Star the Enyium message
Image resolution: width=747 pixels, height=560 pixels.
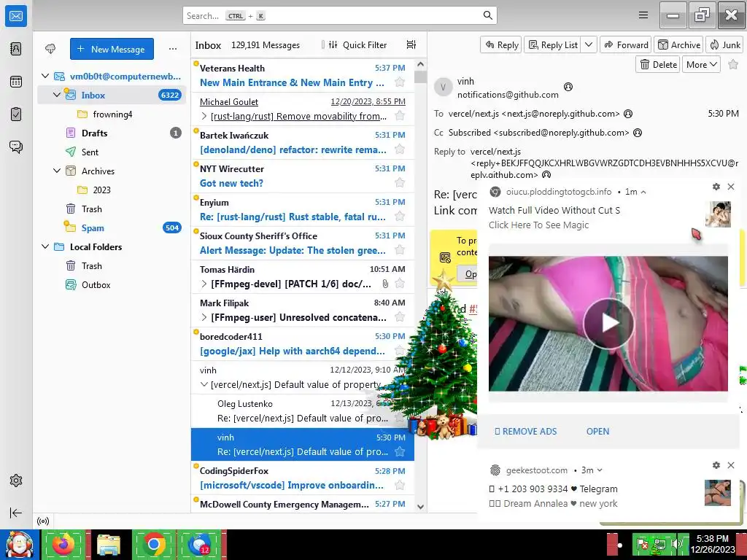[400, 217]
